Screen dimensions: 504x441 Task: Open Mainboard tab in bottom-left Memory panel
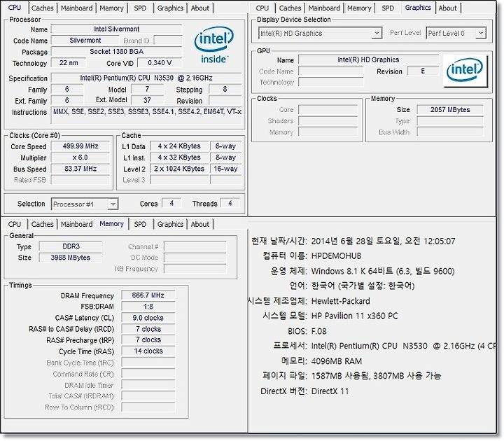click(x=76, y=224)
